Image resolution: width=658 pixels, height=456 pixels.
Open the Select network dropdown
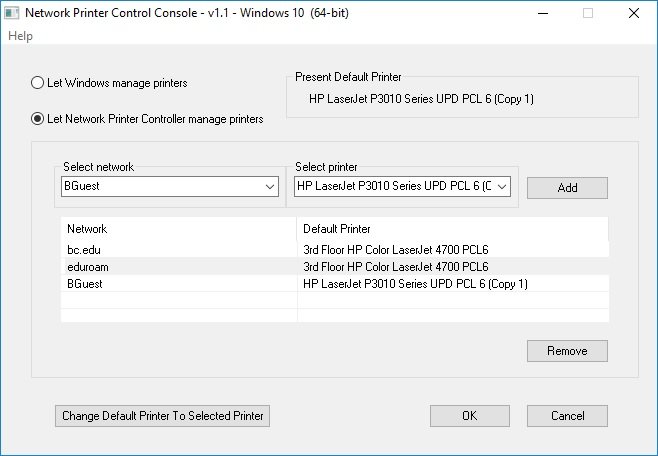(270, 187)
